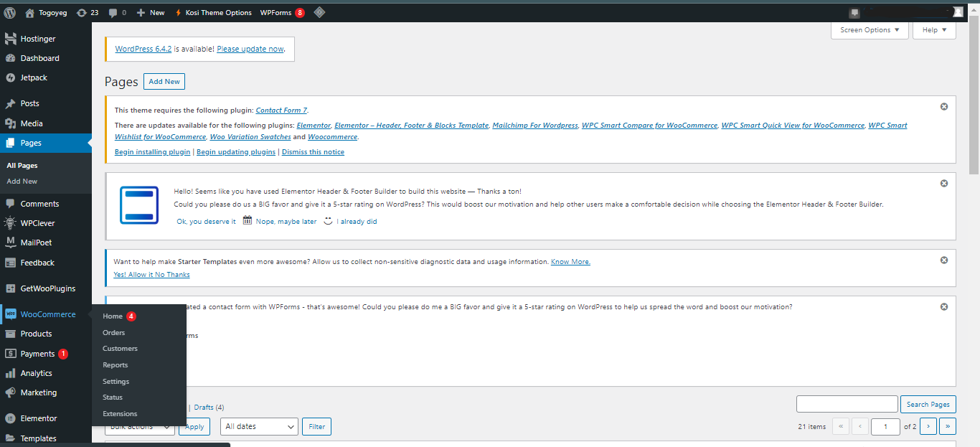The width and height of the screenshot is (980, 447).
Task: Click the Analytics chart icon in sidebar
Action: (x=11, y=373)
